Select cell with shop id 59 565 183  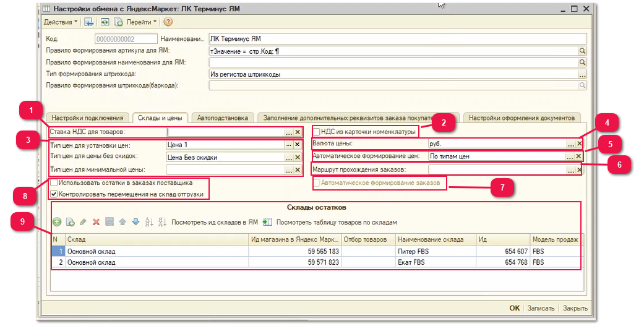click(x=295, y=251)
